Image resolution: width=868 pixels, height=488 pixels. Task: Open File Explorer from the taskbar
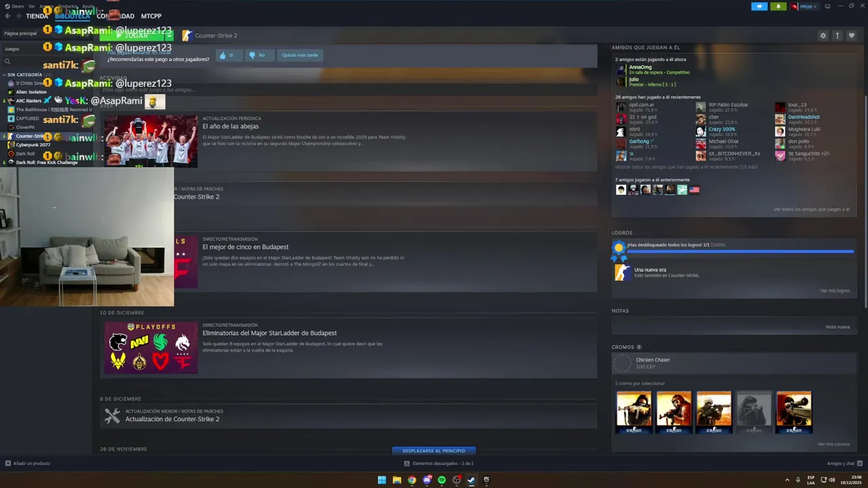tap(397, 480)
